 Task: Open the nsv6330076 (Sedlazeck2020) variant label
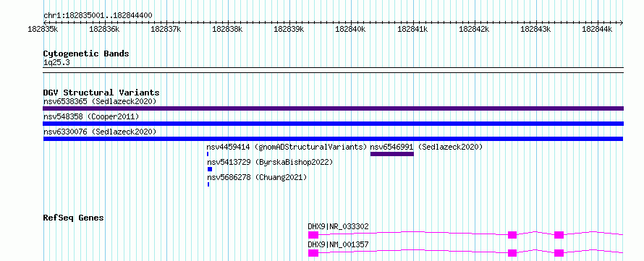(x=100, y=132)
